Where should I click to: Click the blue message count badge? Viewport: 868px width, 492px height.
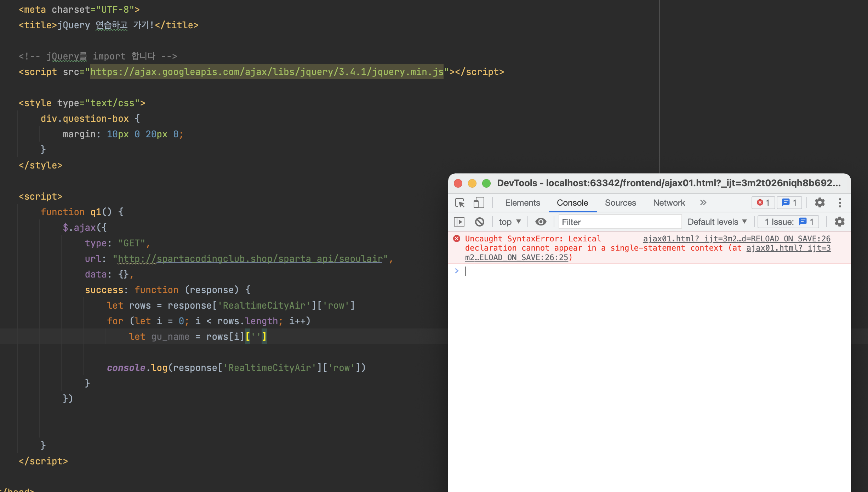789,202
